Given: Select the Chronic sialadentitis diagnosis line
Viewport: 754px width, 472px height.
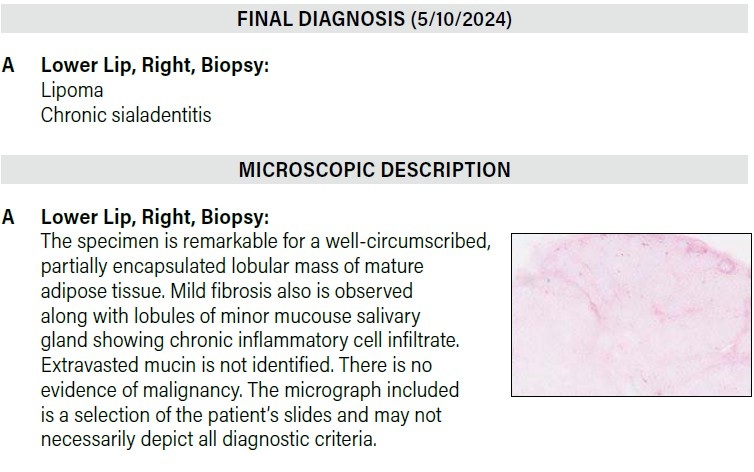Looking at the screenshot, I should [125, 114].
